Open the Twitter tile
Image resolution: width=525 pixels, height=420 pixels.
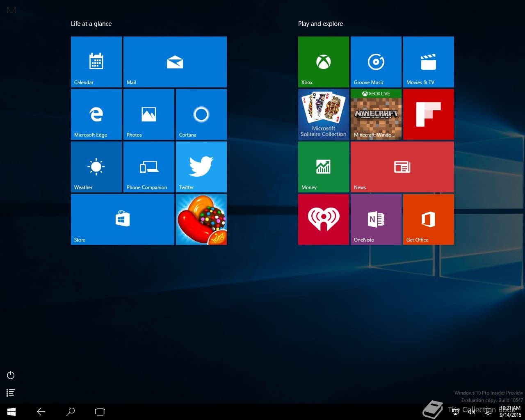point(201,167)
